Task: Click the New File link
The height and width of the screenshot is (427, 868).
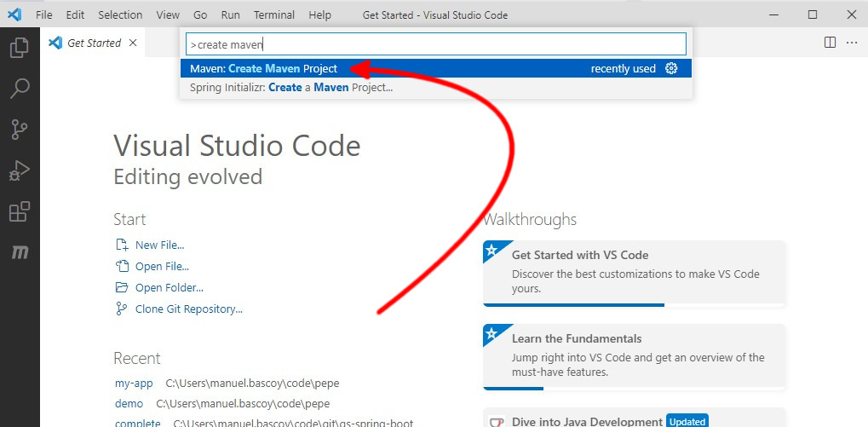Action: pos(159,245)
